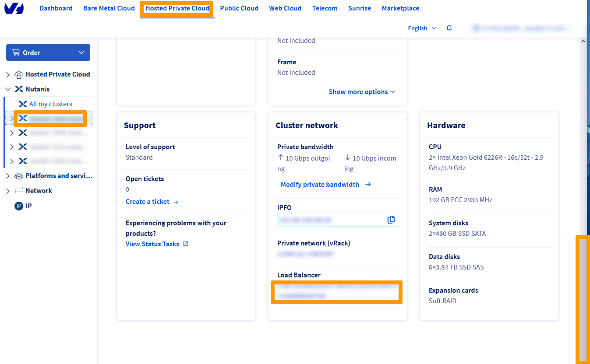Image resolution: width=590 pixels, height=364 pixels.
Task: Click the vertical page scrollbar
Action: (583, 299)
